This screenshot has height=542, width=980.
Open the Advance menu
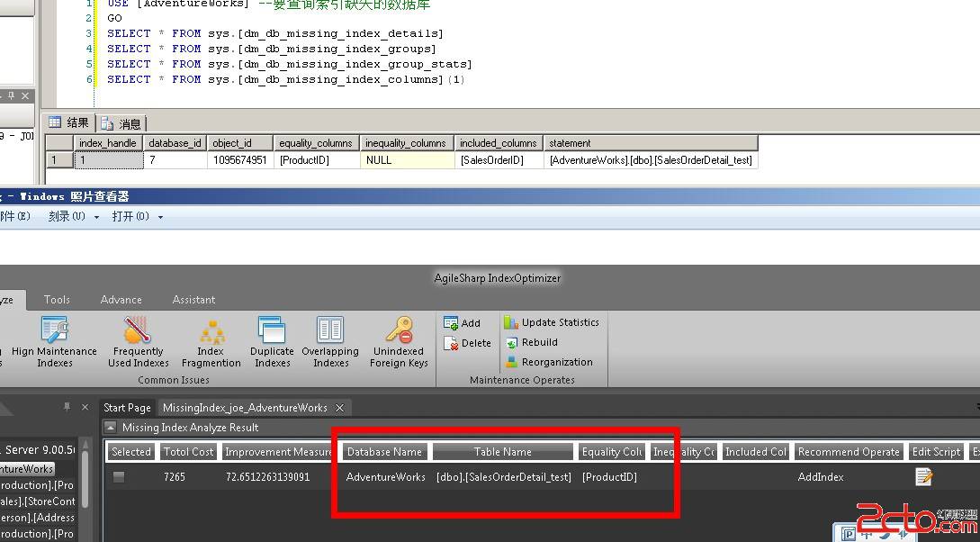[x=121, y=299]
